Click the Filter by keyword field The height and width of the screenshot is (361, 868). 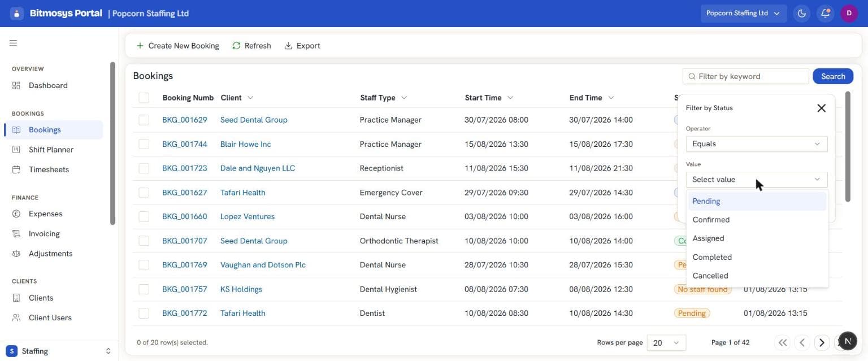click(x=746, y=76)
